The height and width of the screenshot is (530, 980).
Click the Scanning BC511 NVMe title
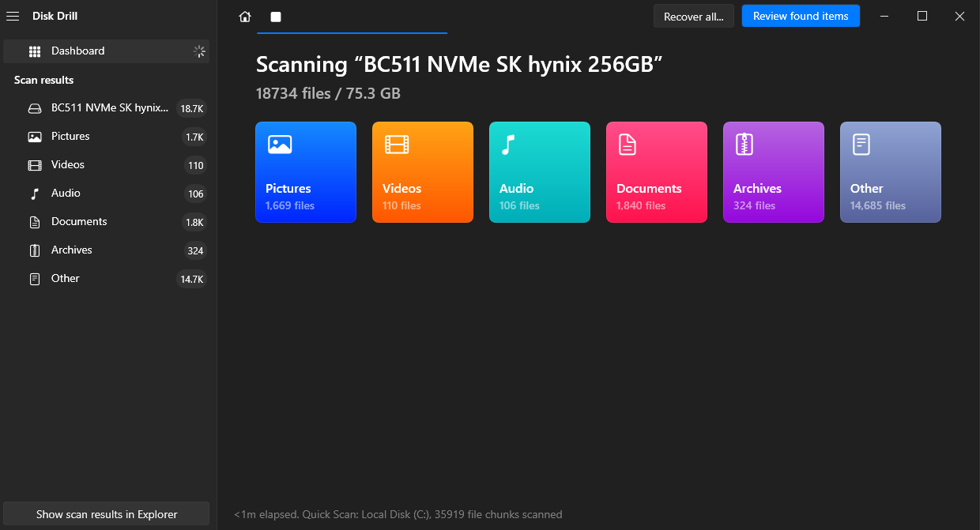[459, 65]
